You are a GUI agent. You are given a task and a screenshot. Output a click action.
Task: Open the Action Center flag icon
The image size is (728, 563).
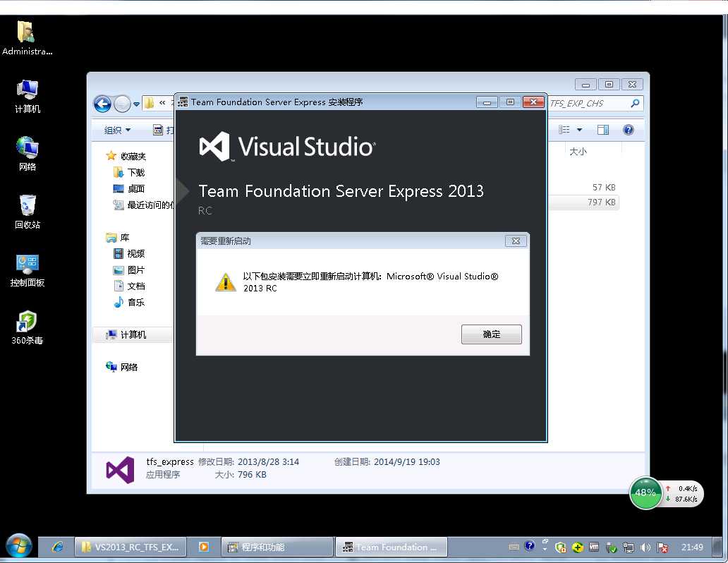tap(663, 547)
